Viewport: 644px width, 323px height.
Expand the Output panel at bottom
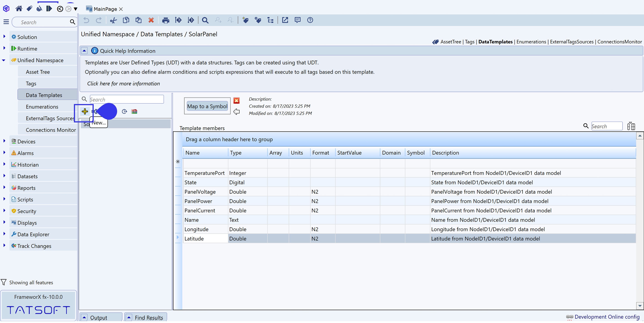[x=84, y=318]
